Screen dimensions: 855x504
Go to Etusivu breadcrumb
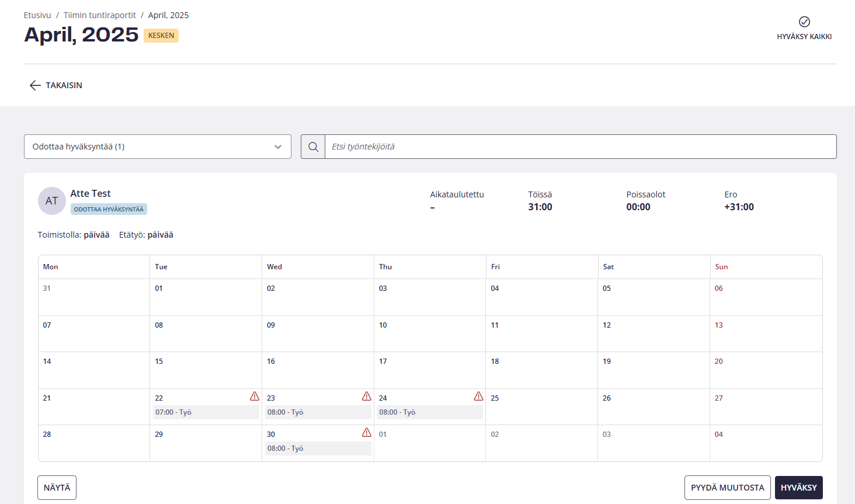[37, 15]
